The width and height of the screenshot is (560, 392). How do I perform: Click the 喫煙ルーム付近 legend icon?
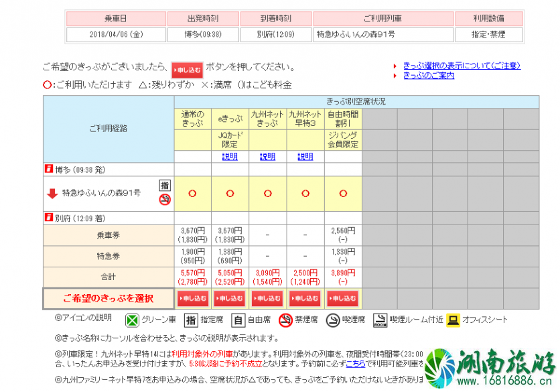[x=380, y=320]
